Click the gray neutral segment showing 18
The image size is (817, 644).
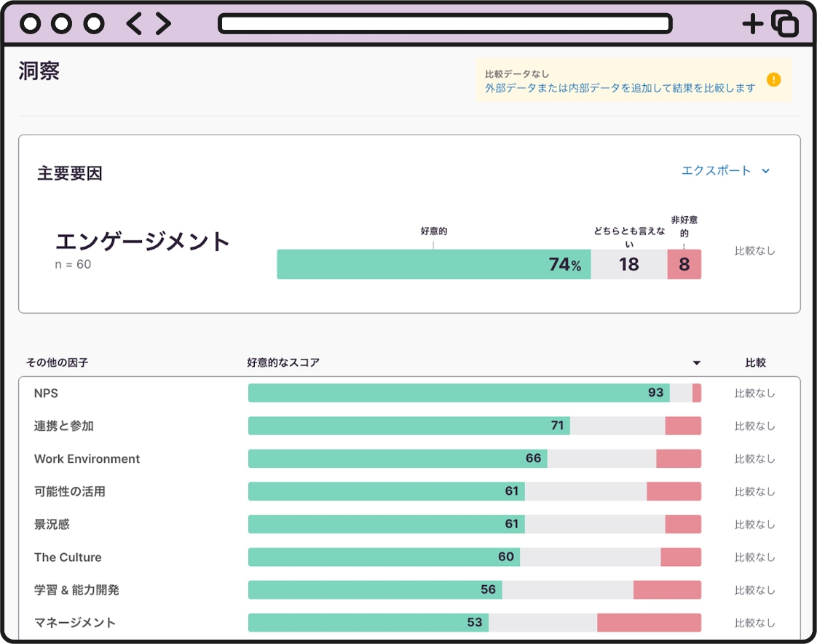(628, 265)
